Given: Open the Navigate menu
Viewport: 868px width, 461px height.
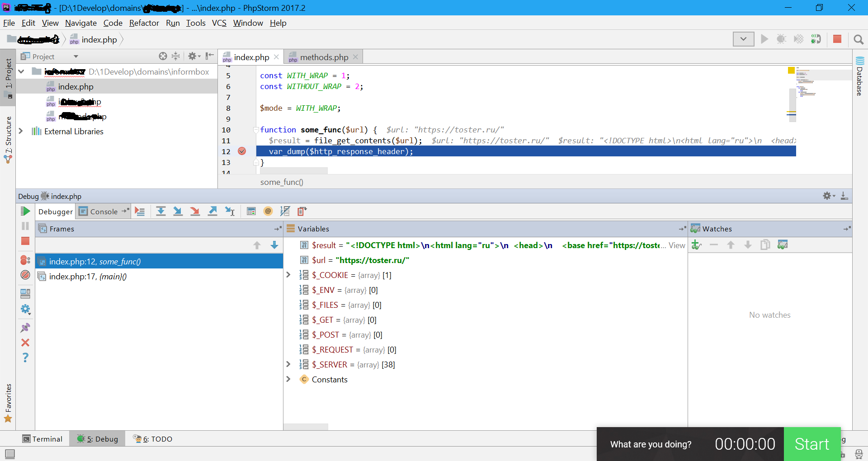Looking at the screenshot, I should [x=80, y=23].
